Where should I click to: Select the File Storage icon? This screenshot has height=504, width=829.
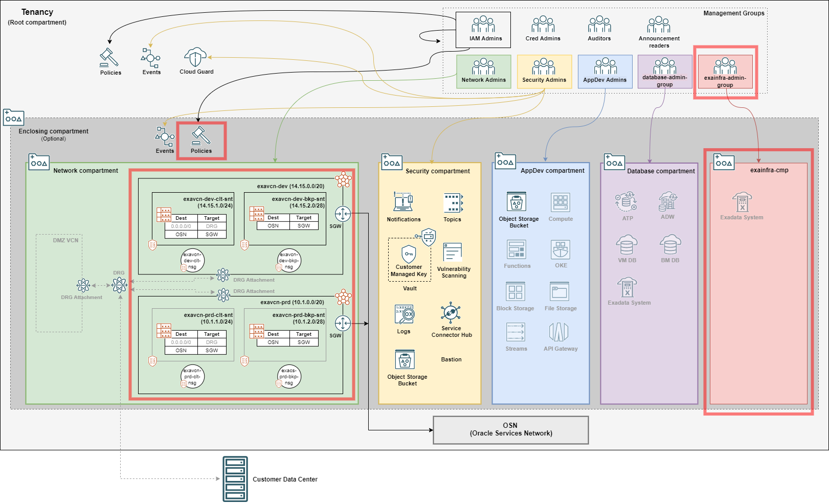pyautogui.click(x=559, y=291)
